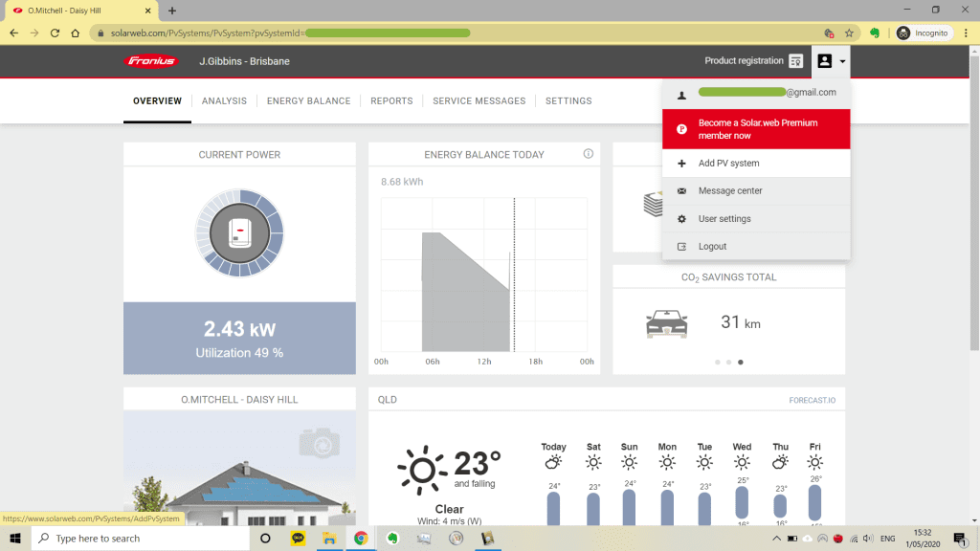Click Become a Solar.web Premium member now
The height and width of the screenshot is (551, 980).
(756, 128)
